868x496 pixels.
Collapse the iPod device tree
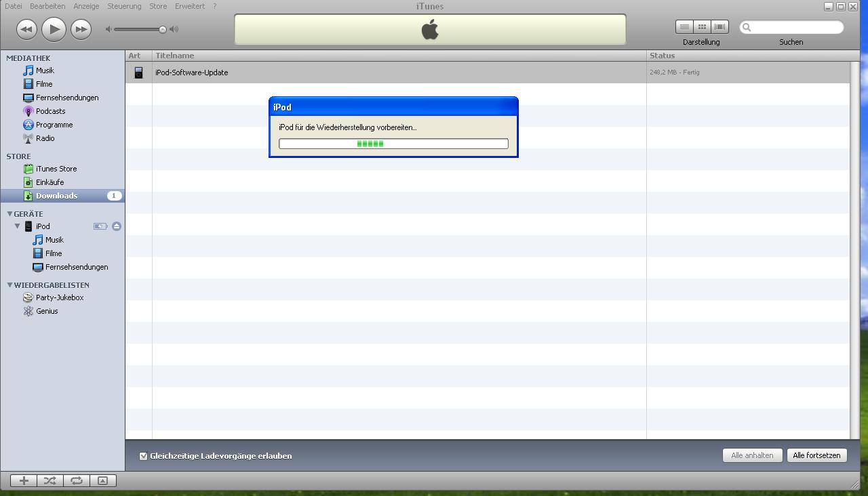point(18,226)
